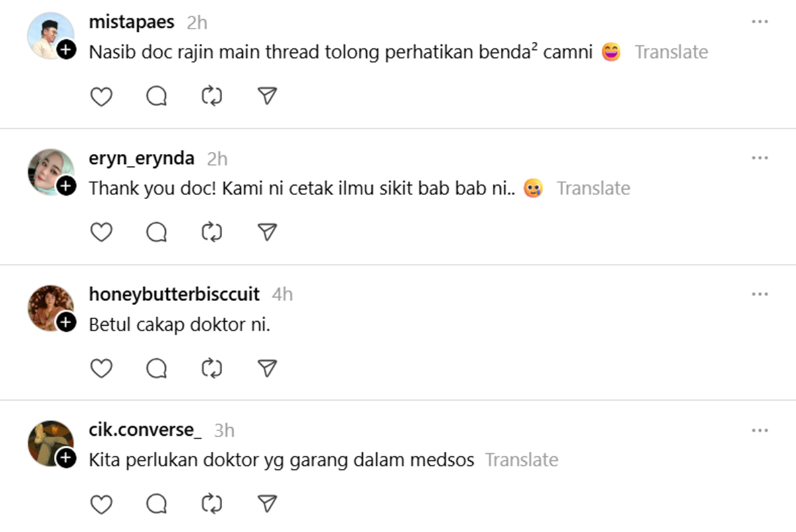Translate the mistapaes comment
The image size is (796, 532).
(x=671, y=52)
